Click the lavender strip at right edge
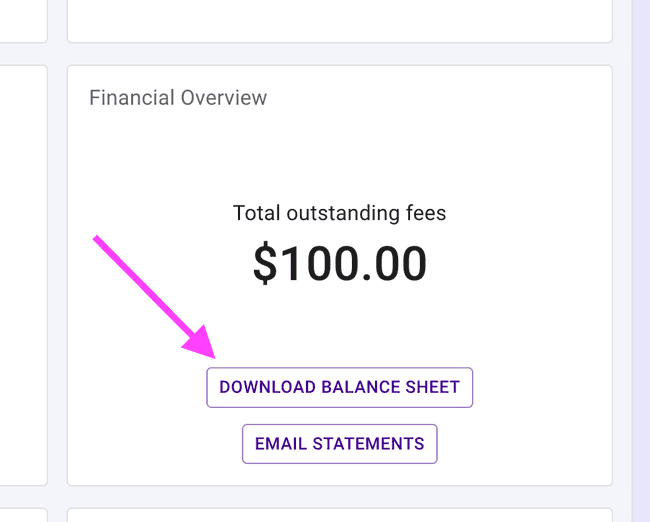This screenshot has width=650, height=522. tap(641, 260)
